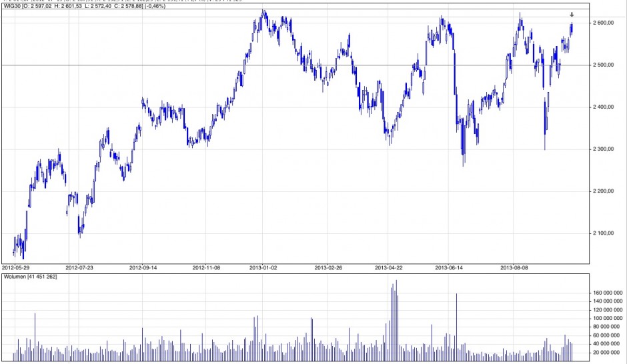This screenshot has width=627, height=364.
Task: Click the 2013-04-22 date axis label
Action: click(x=389, y=267)
